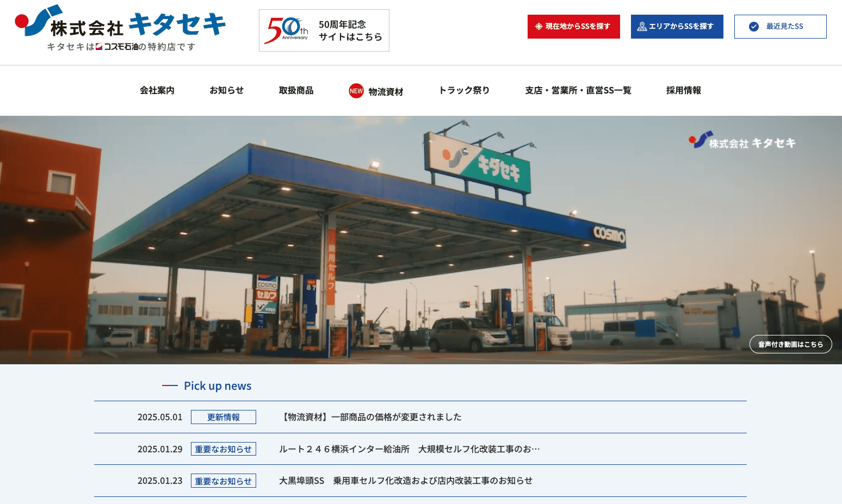Open the 取扱商品 menu item
This screenshot has height=504, width=842.
coord(296,90)
